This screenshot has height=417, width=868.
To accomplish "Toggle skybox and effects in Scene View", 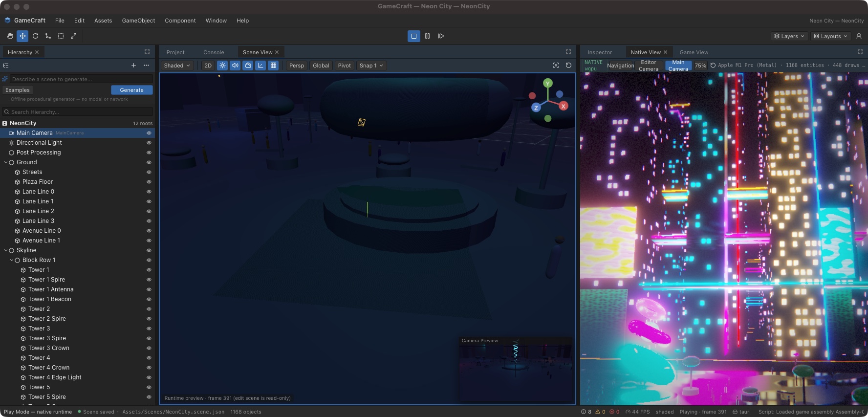I will (248, 66).
